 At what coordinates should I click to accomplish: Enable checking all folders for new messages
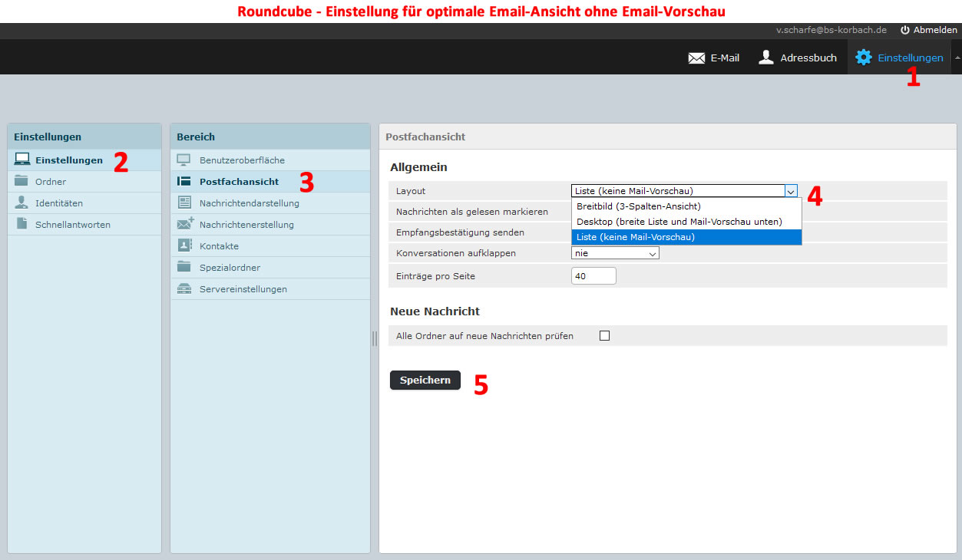604,335
